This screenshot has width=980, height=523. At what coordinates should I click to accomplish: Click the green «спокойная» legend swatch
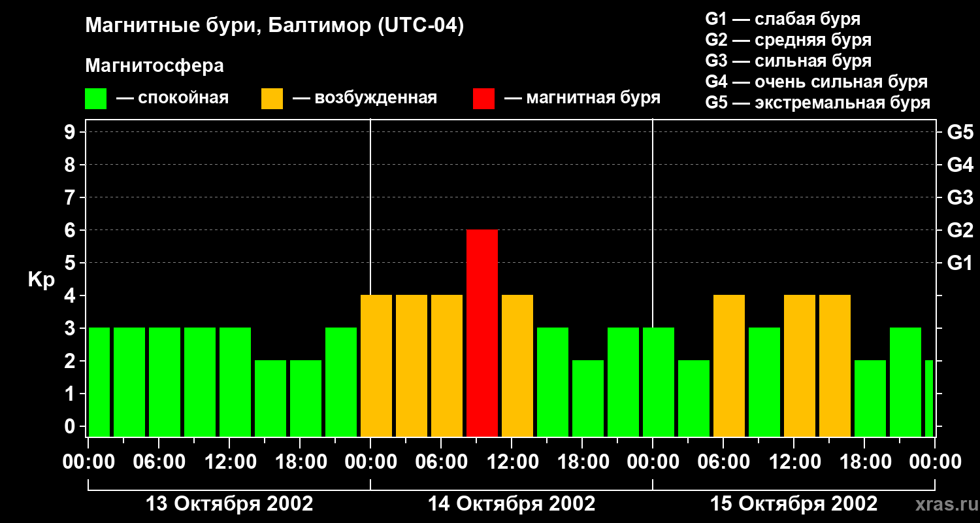[x=95, y=99]
